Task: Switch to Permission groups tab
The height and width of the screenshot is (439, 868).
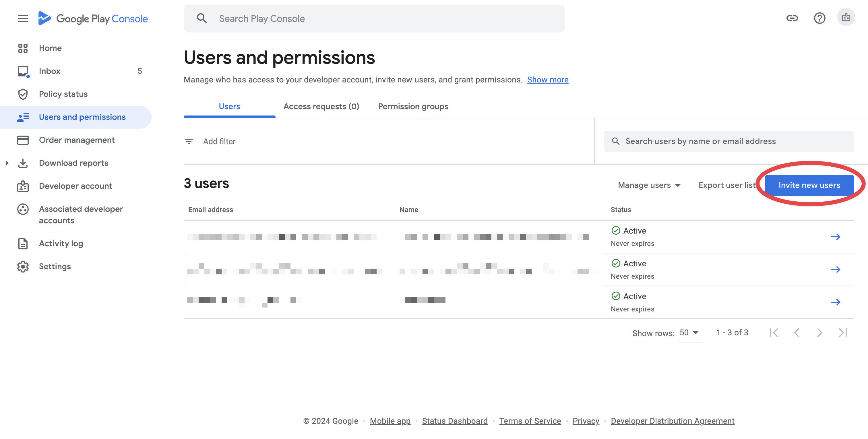Action: coord(413,106)
